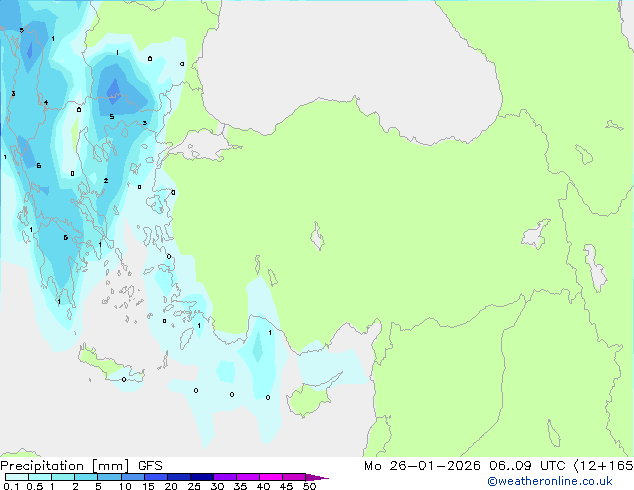Image resolution: width=634 pixels, height=490 pixels.
Task: Select the 2–5 mm legend swatch
Action: pyautogui.click(x=86, y=477)
